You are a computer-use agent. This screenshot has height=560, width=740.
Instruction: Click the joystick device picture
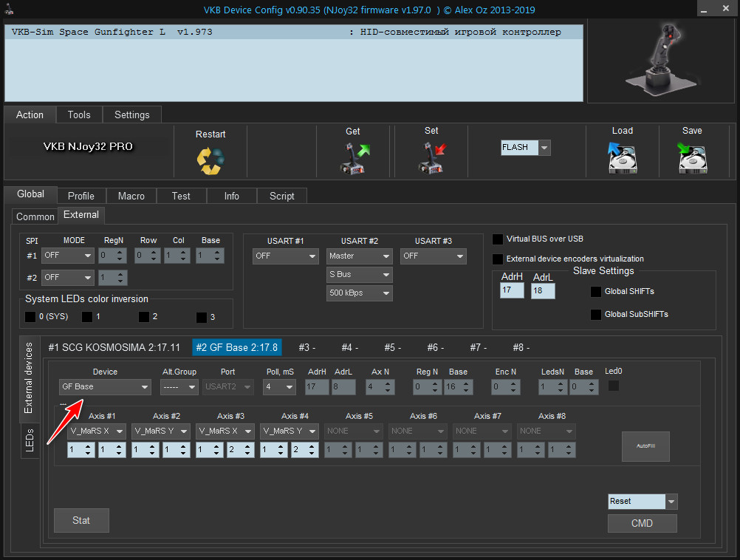click(661, 61)
